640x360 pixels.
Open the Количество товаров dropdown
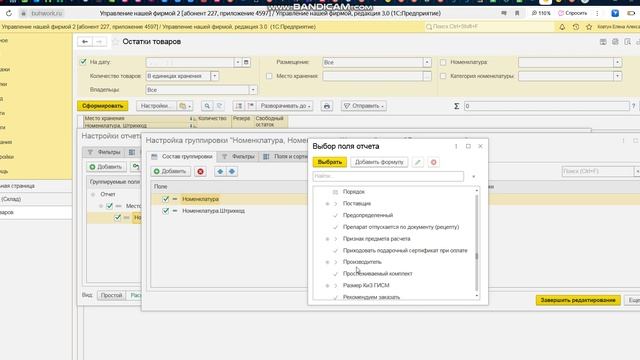coord(214,76)
